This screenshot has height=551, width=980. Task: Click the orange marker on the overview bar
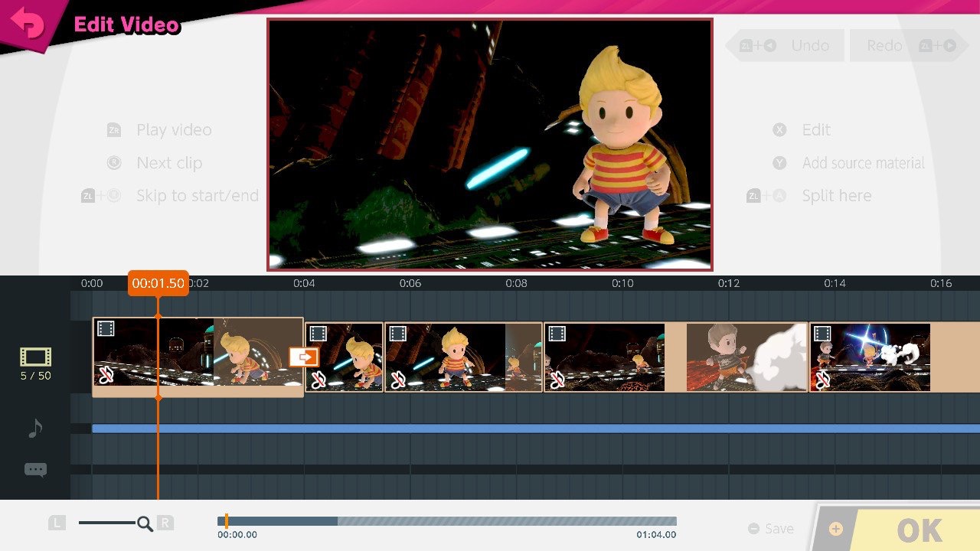(x=226, y=521)
